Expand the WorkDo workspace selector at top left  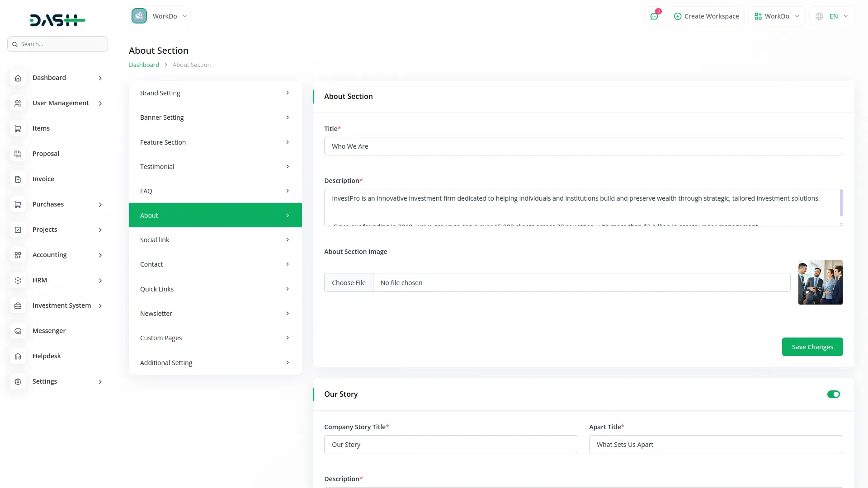click(160, 16)
